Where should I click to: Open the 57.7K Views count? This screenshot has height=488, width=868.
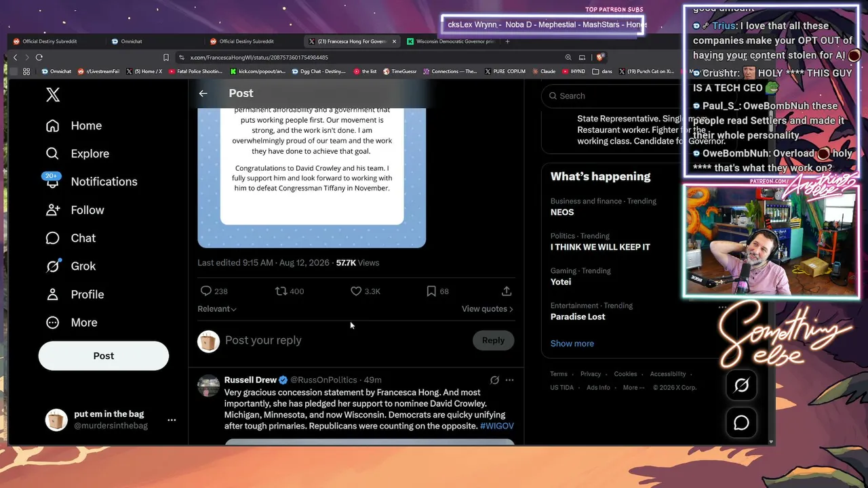click(357, 263)
